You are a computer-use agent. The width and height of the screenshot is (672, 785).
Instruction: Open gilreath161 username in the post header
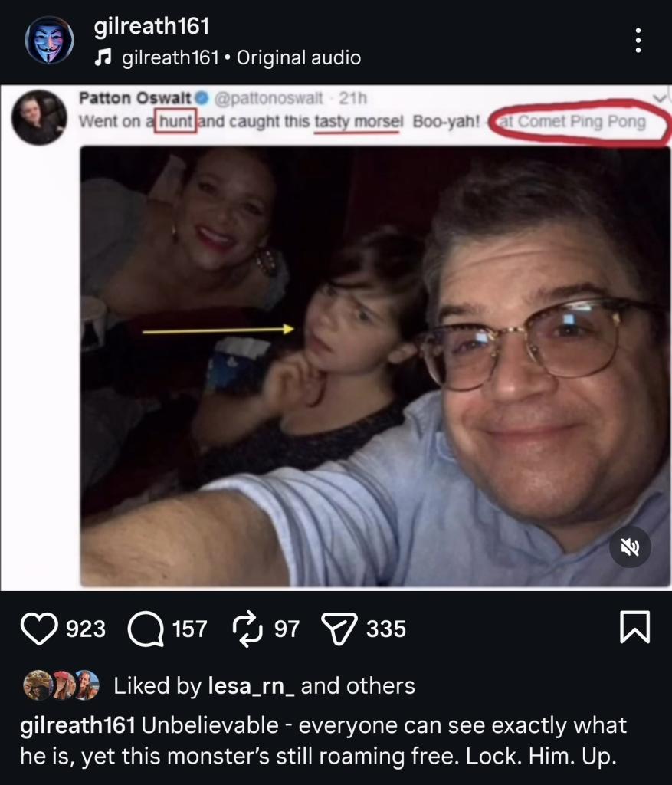tap(151, 28)
